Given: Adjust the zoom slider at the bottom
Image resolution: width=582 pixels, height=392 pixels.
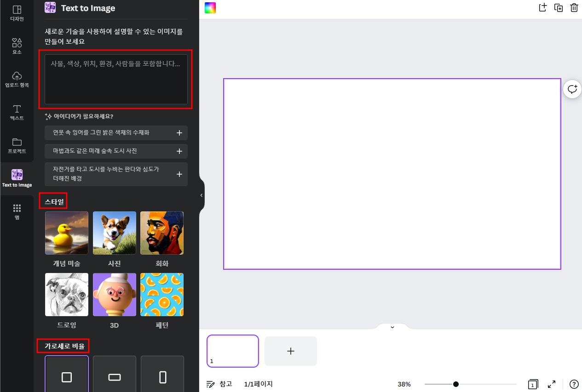Looking at the screenshot, I should tap(455, 384).
